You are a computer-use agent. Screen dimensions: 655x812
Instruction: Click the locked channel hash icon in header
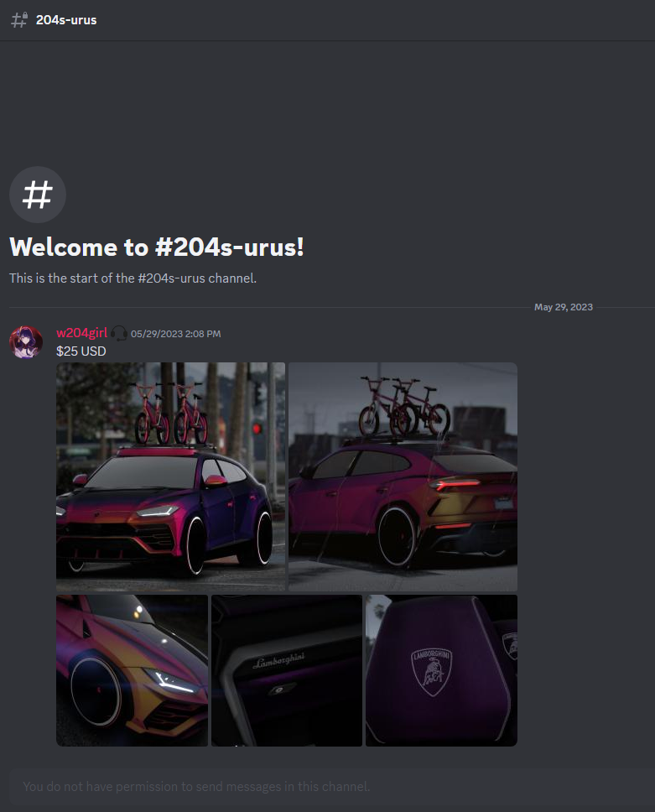tap(19, 19)
